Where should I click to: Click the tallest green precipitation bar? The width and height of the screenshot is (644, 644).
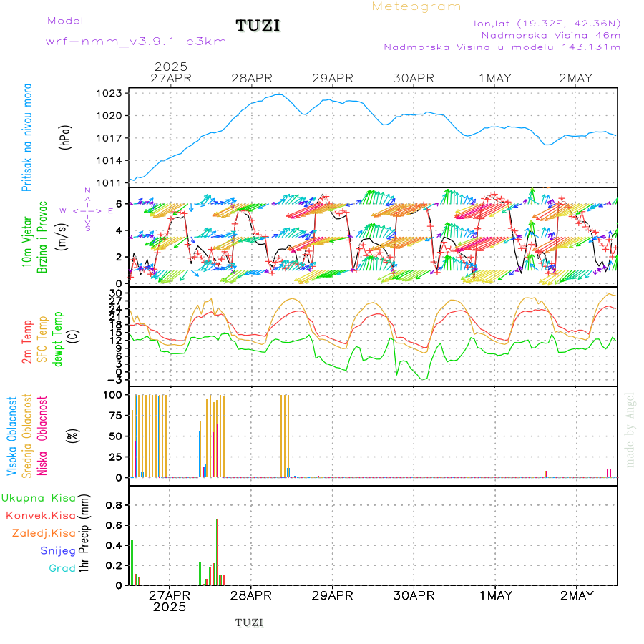coord(217,552)
